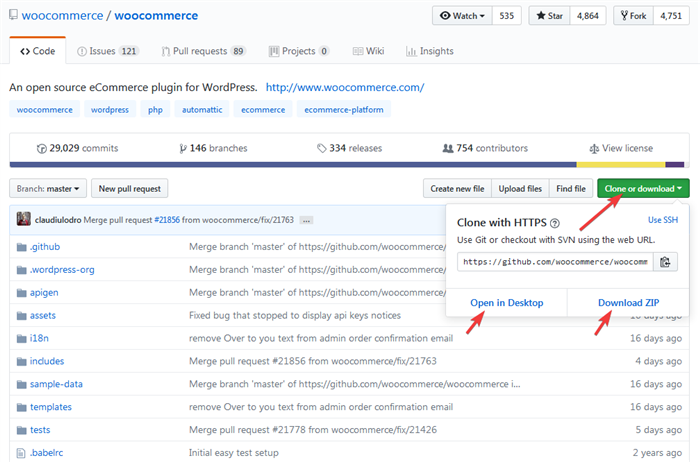View the 29,029 commits
The image size is (700, 462).
click(x=77, y=148)
